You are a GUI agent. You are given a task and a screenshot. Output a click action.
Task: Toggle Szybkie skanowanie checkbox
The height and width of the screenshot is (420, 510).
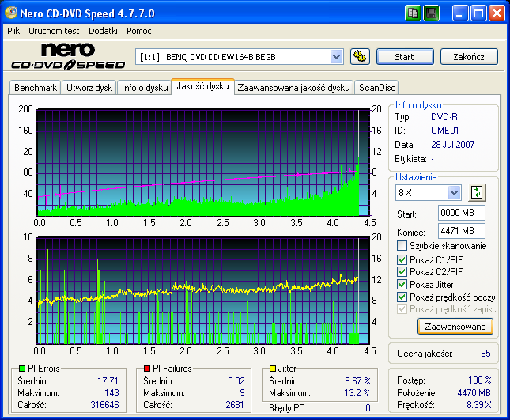click(402, 246)
